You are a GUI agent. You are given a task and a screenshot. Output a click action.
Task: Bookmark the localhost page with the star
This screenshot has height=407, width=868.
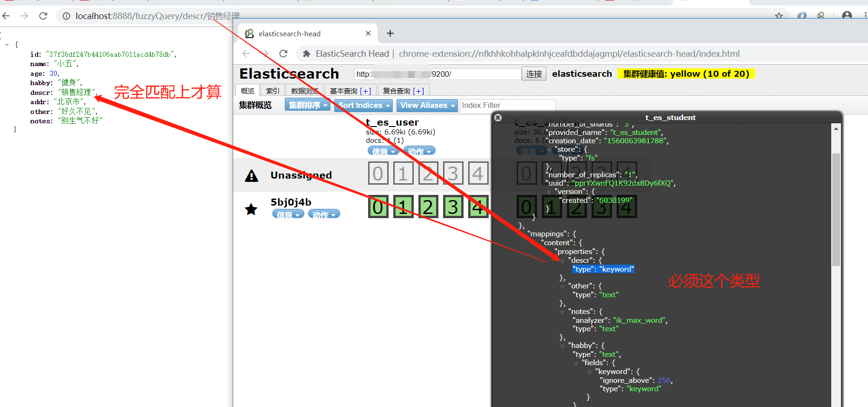coord(779,16)
